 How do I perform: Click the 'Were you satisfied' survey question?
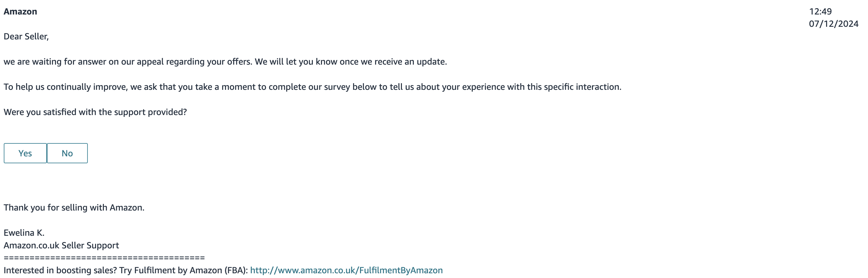[x=95, y=112]
